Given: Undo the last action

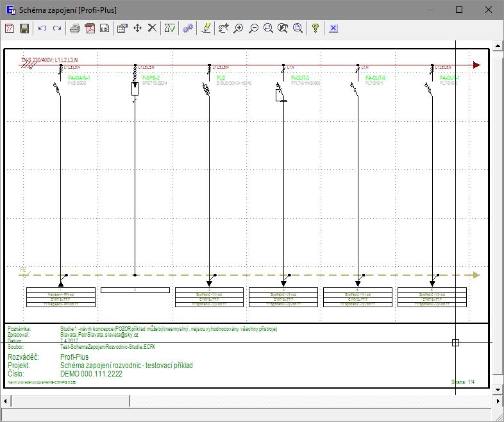Looking at the screenshot, I should click(42, 28).
